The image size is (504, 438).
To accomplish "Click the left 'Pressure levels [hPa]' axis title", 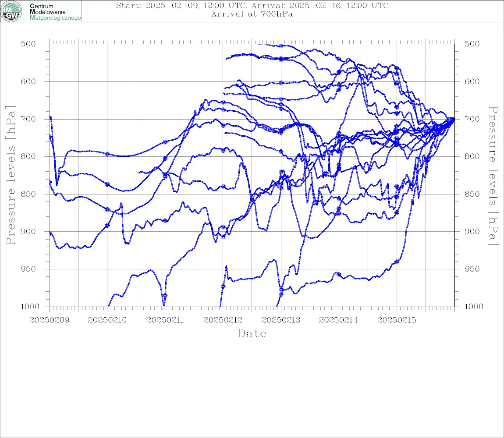I will click(x=11, y=175).
